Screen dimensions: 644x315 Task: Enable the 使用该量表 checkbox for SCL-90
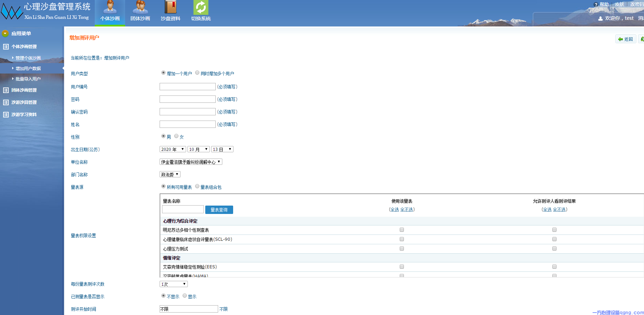(401, 239)
